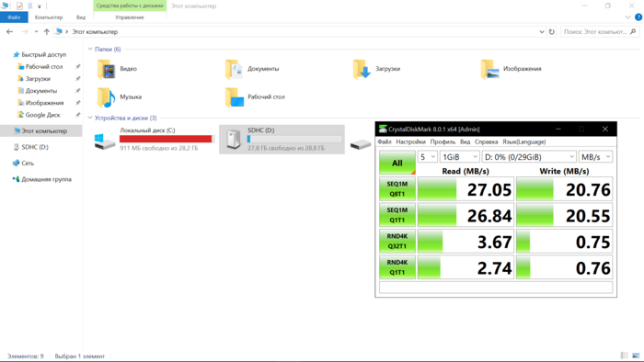Click the CrystalDiskMark comment text field
This screenshot has height=362, width=644.
(496, 288)
